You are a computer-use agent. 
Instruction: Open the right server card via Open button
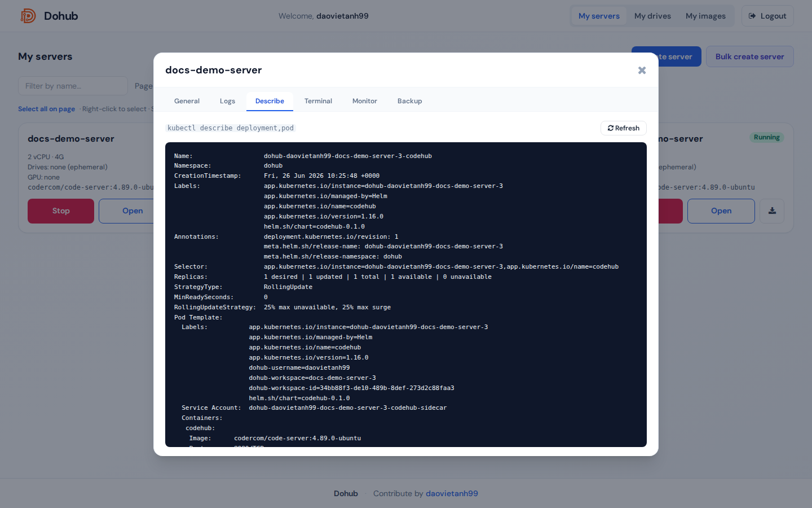pyautogui.click(x=721, y=211)
